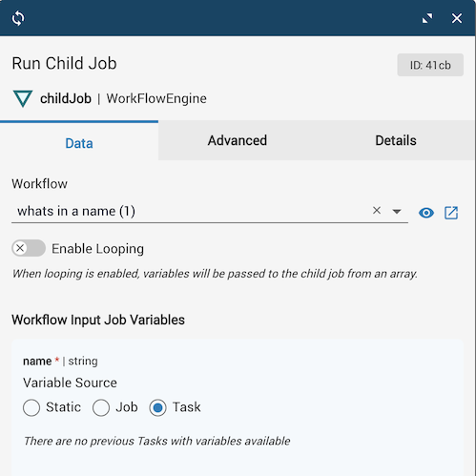The image size is (476, 476).
Task: Toggle the Enable Looping switch
Action: point(29,248)
